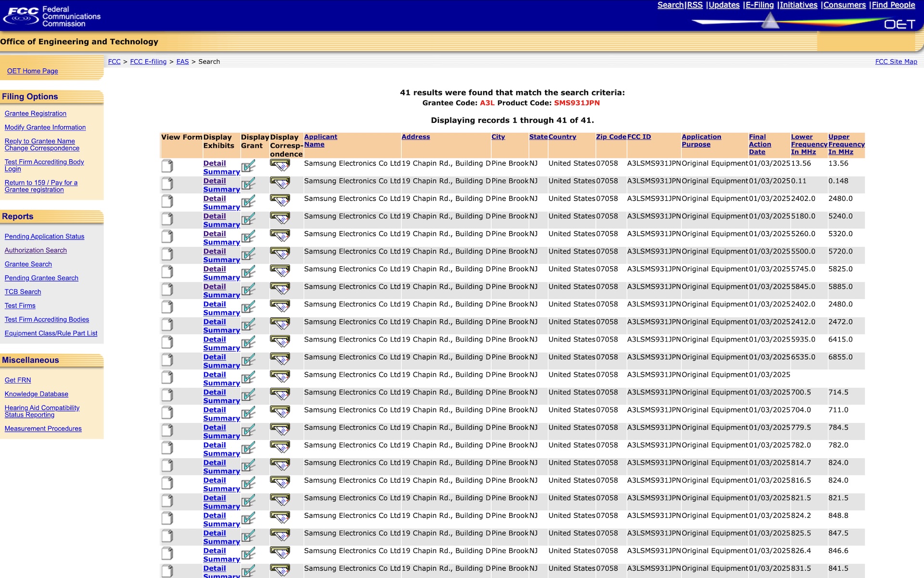Open Display Grant icon for 824.2 MHz row

(248, 519)
